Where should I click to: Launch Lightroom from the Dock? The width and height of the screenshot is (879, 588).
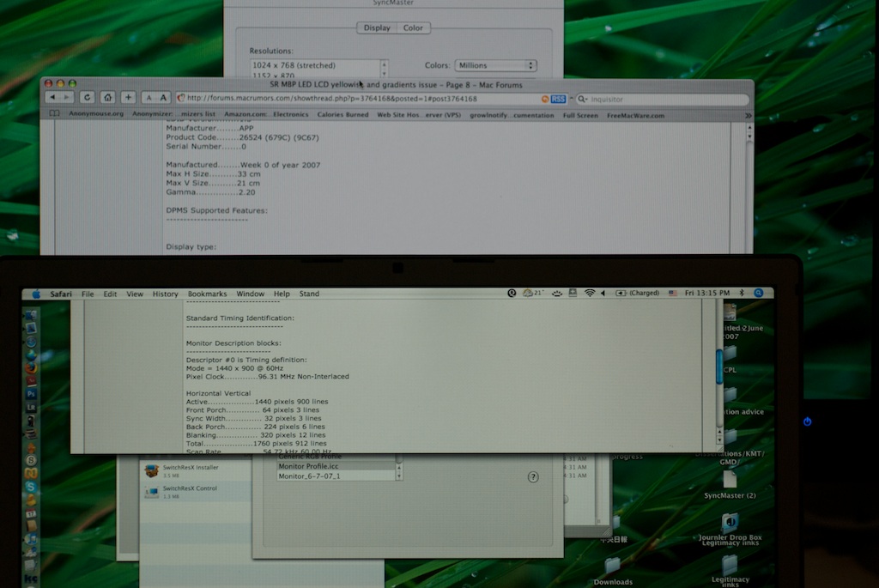pos(32,408)
